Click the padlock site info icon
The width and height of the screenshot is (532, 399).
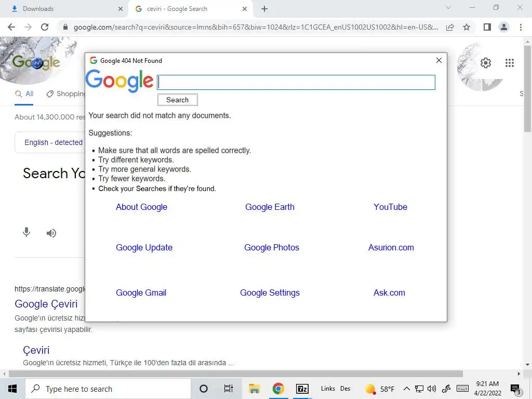(x=65, y=27)
